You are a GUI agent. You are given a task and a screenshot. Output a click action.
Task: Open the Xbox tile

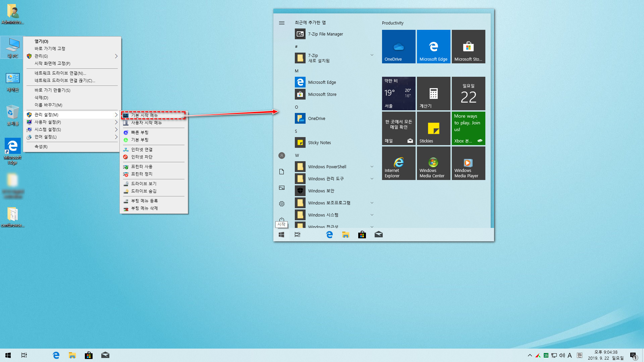click(x=468, y=128)
